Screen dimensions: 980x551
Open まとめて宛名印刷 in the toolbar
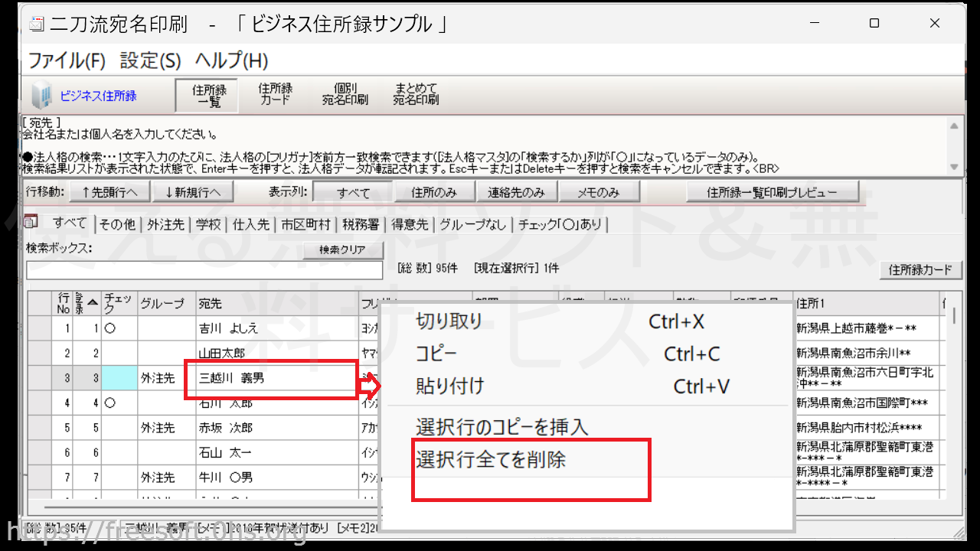click(x=416, y=94)
